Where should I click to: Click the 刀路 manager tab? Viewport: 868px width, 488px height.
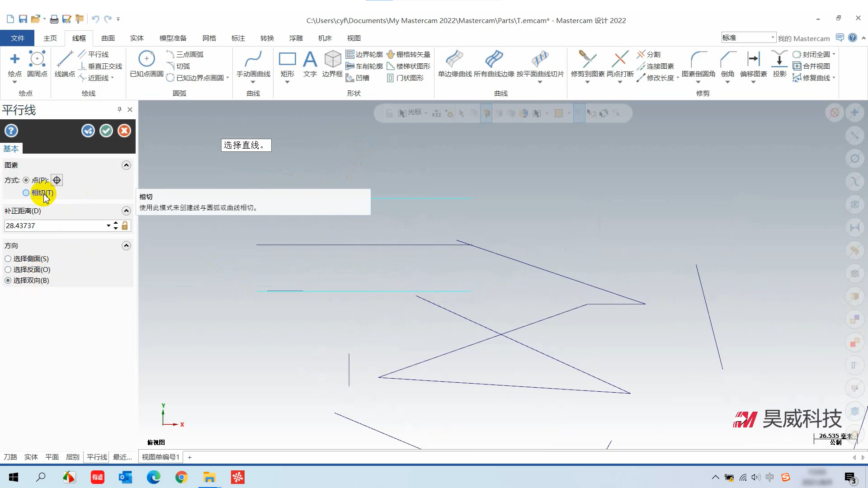(10, 457)
